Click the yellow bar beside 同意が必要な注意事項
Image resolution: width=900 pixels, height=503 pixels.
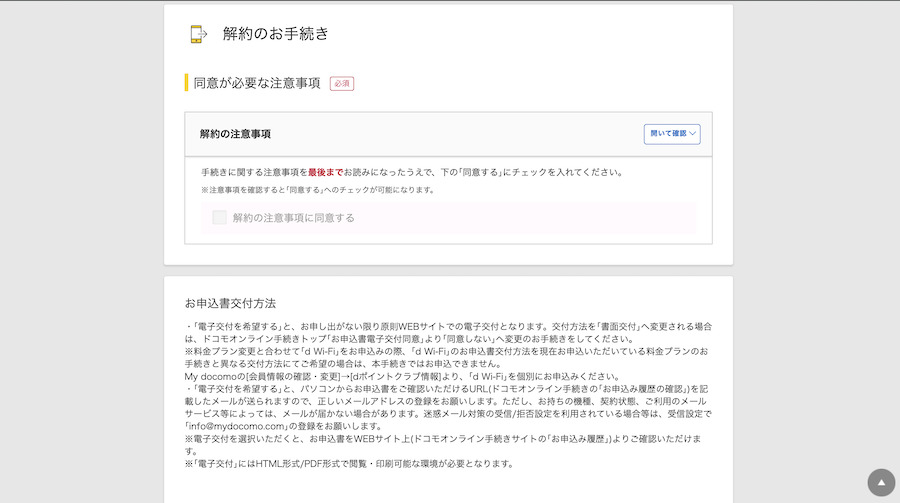(x=186, y=83)
